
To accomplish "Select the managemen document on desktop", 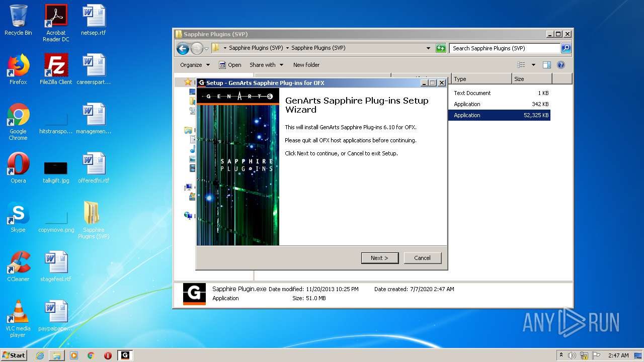I will pos(94,119).
